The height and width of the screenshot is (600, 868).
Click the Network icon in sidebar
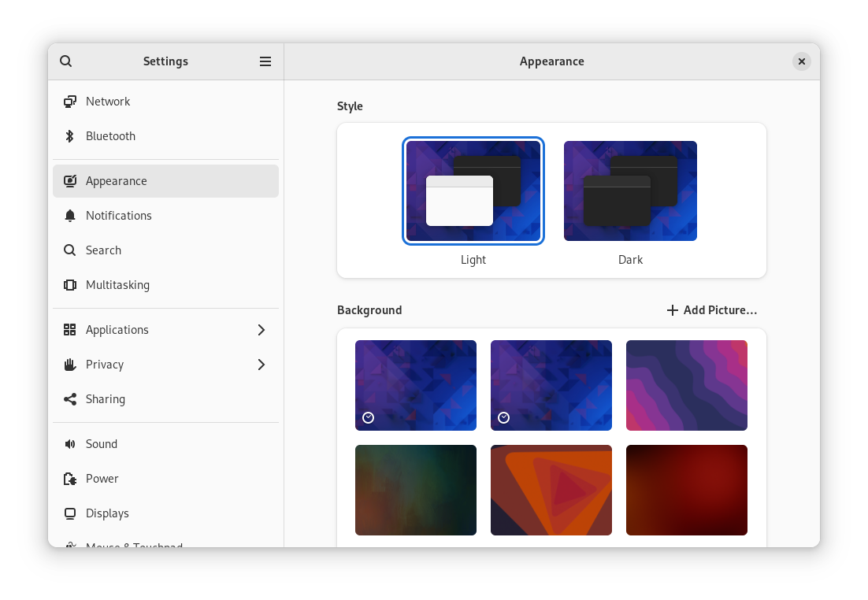(x=70, y=102)
